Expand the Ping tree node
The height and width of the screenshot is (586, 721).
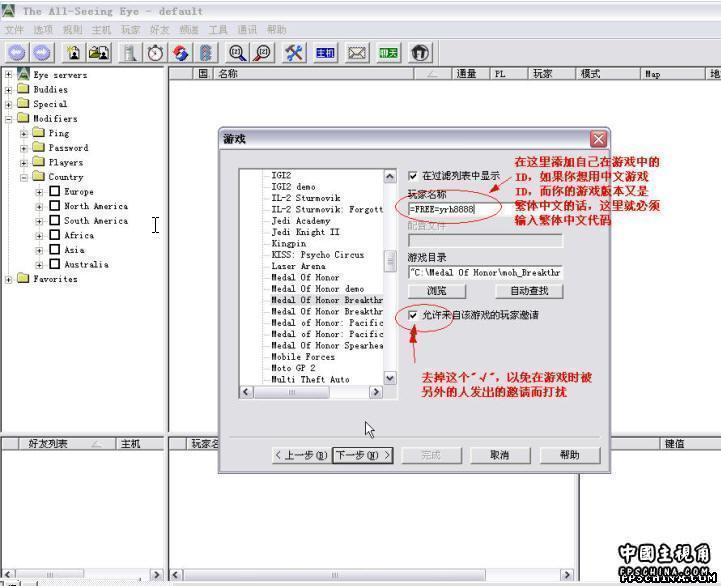tap(24, 134)
